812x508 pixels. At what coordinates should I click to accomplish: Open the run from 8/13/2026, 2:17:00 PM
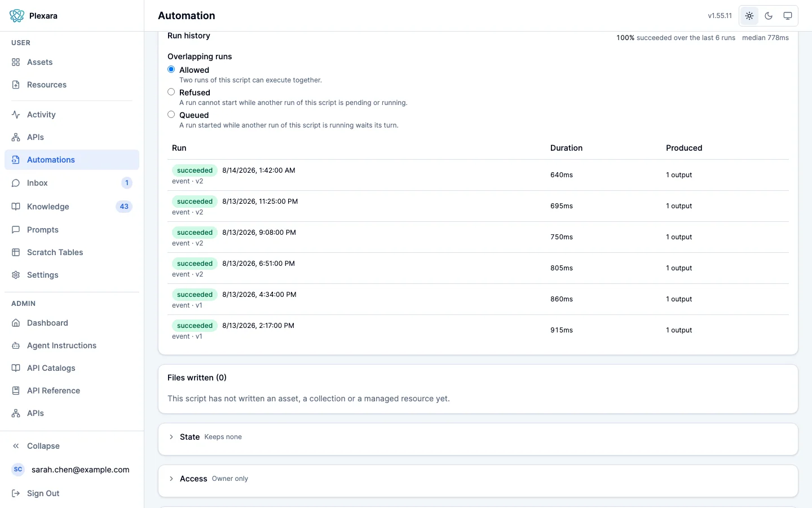tap(478, 330)
